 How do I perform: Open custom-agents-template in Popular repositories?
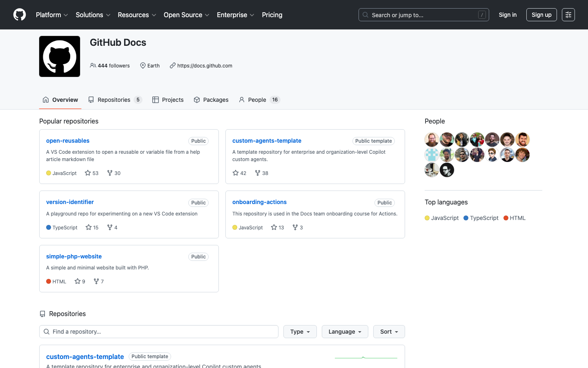coord(267,141)
